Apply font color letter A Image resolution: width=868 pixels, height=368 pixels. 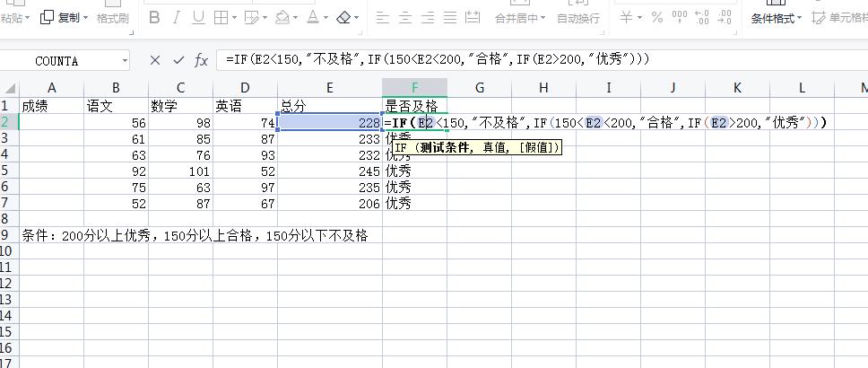313,18
